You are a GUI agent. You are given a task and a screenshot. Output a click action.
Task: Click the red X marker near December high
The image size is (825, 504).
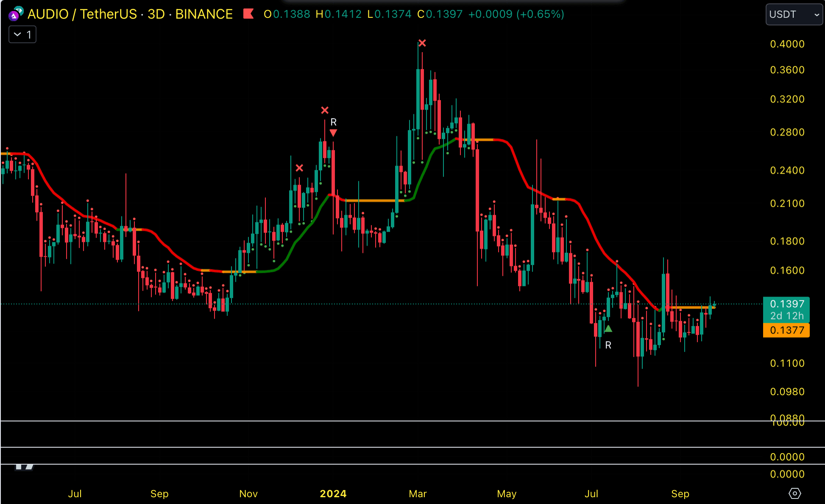pos(299,168)
